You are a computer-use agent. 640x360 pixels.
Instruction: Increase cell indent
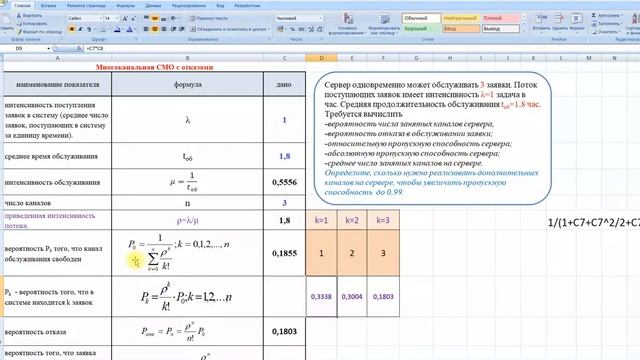pos(182,29)
